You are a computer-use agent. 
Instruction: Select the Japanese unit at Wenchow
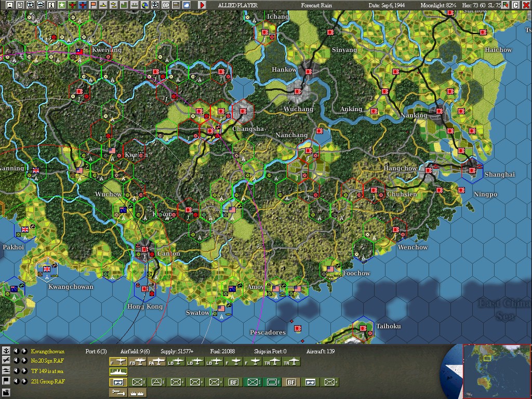[x=395, y=230]
